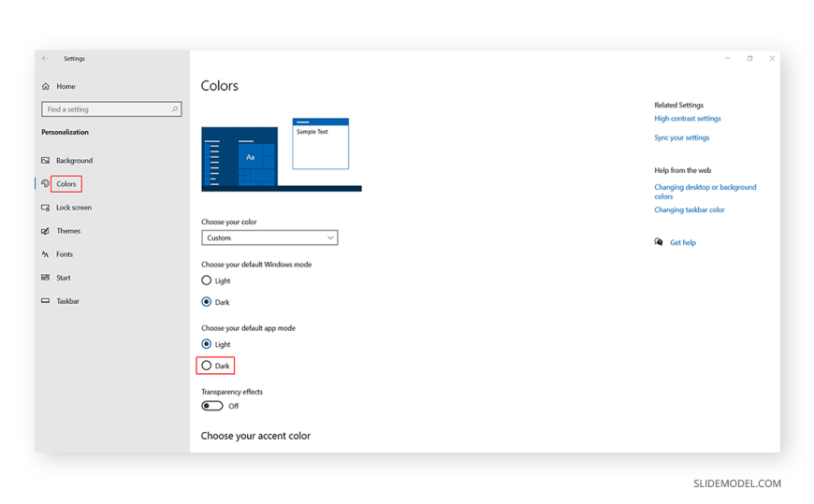Click the Help from the web heading
The height and width of the screenshot is (504, 814).
682,170
